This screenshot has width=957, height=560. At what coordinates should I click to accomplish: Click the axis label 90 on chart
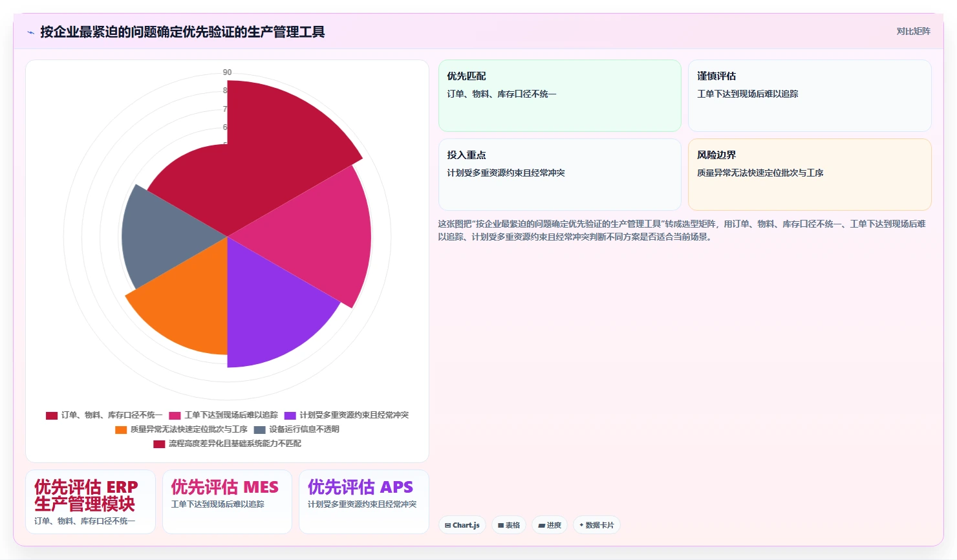click(227, 72)
